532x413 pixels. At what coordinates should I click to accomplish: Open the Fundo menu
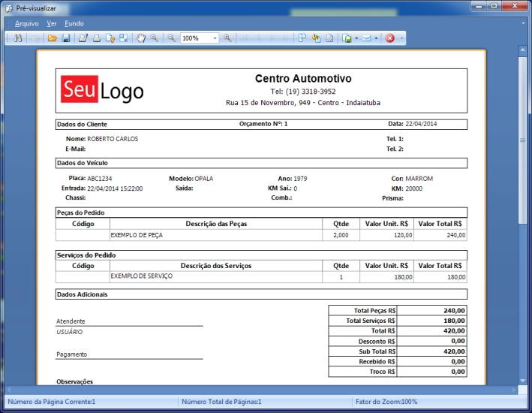[74, 23]
